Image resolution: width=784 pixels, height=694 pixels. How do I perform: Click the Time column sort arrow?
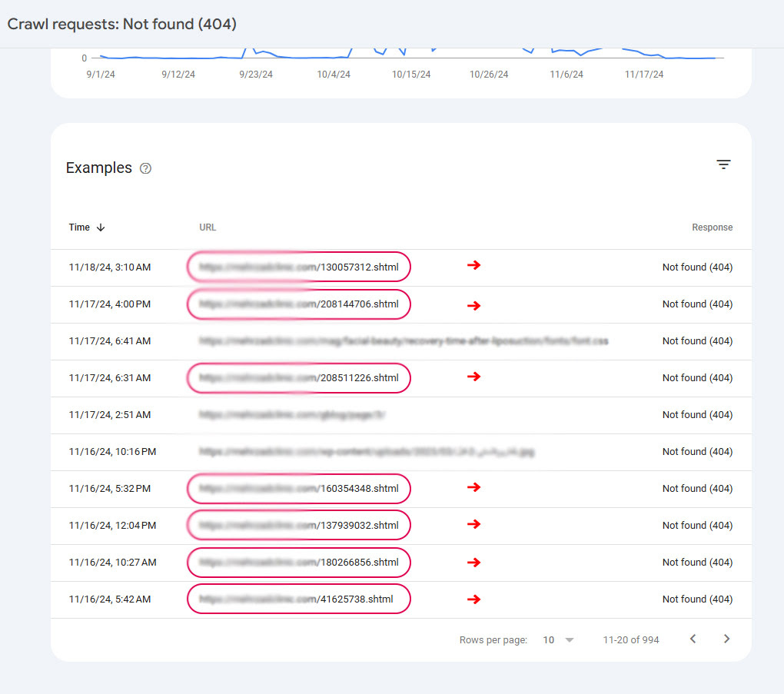point(101,227)
